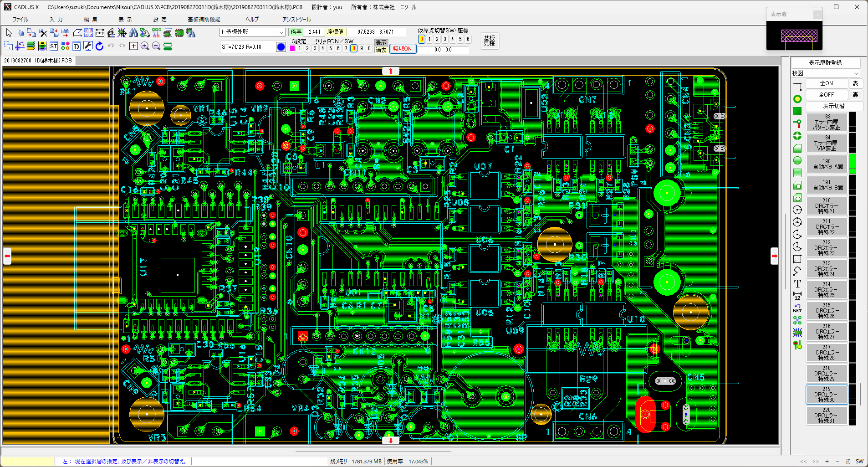
Task: Click the scissors cut tool icon
Action: click(43, 33)
